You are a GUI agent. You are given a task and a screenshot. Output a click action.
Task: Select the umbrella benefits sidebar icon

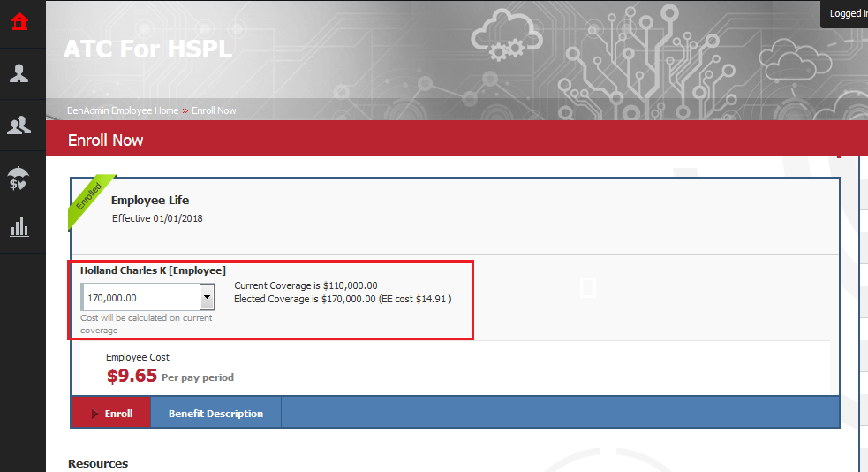tap(19, 178)
